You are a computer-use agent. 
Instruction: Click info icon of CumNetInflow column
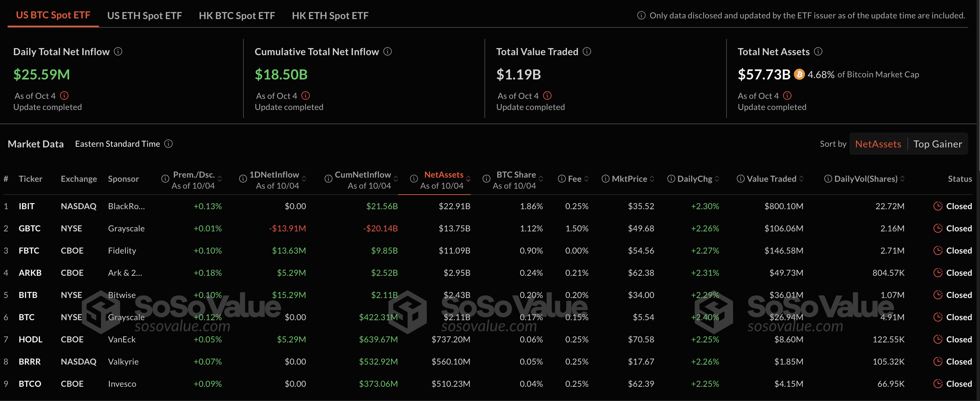tap(328, 179)
